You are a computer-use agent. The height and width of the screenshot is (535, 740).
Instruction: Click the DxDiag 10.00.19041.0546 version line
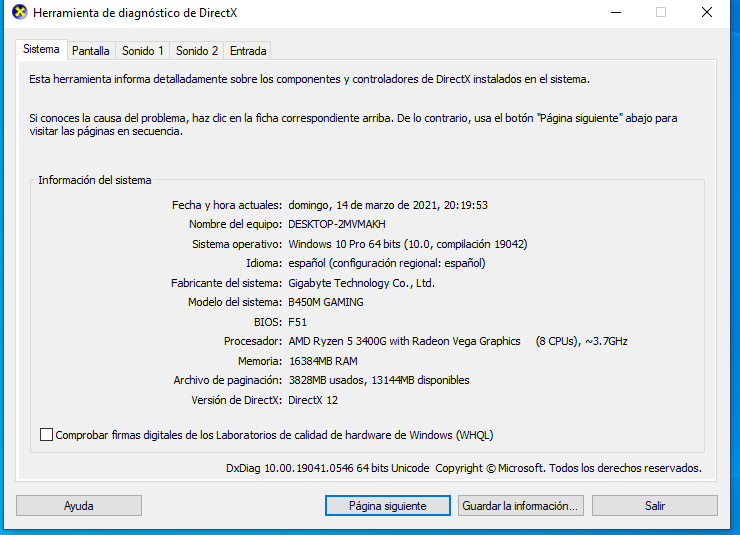point(464,468)
